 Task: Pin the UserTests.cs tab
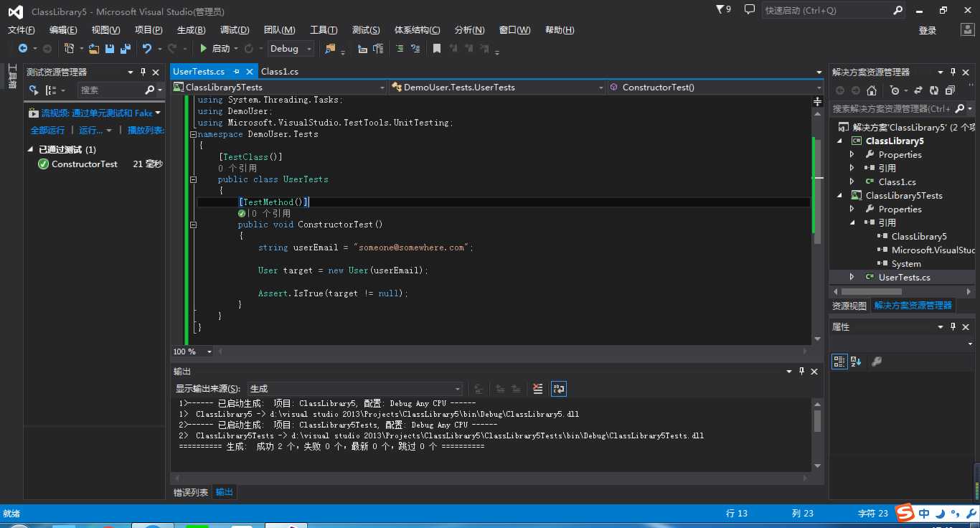pos(237,72)
